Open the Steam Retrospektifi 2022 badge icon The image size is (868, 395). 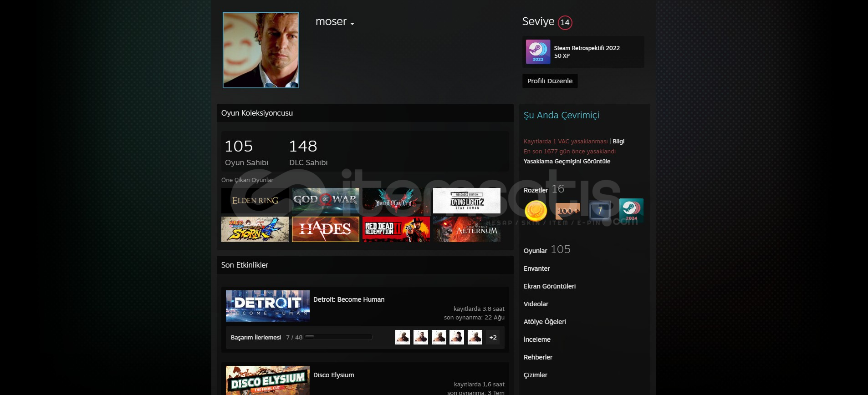(538, 52)
